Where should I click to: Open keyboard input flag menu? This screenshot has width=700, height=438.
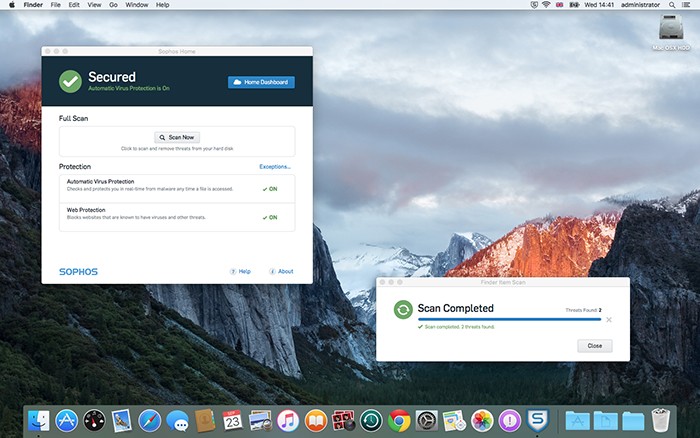coord(559,4)
